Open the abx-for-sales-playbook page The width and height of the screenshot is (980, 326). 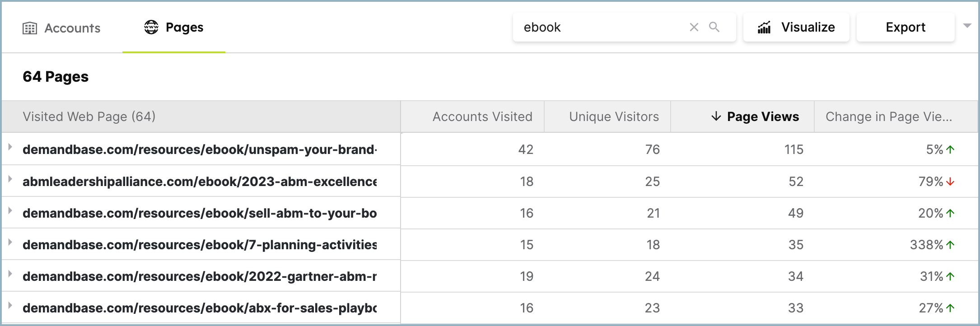click(200, 308)
